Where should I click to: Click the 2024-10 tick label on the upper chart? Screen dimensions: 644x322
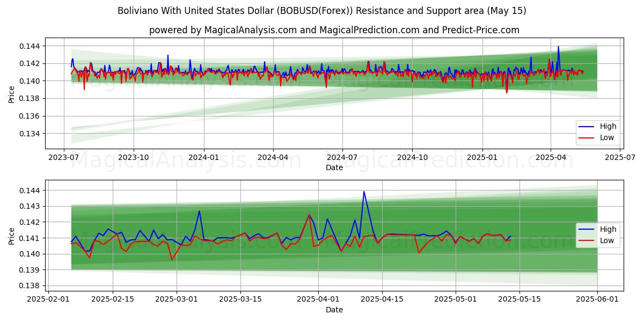(x=412, y=158)
